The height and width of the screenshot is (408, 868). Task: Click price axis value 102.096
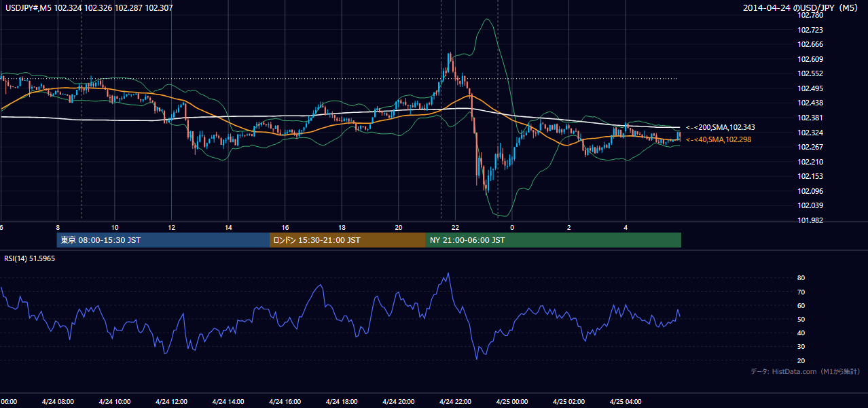click(x=810, y=191)
